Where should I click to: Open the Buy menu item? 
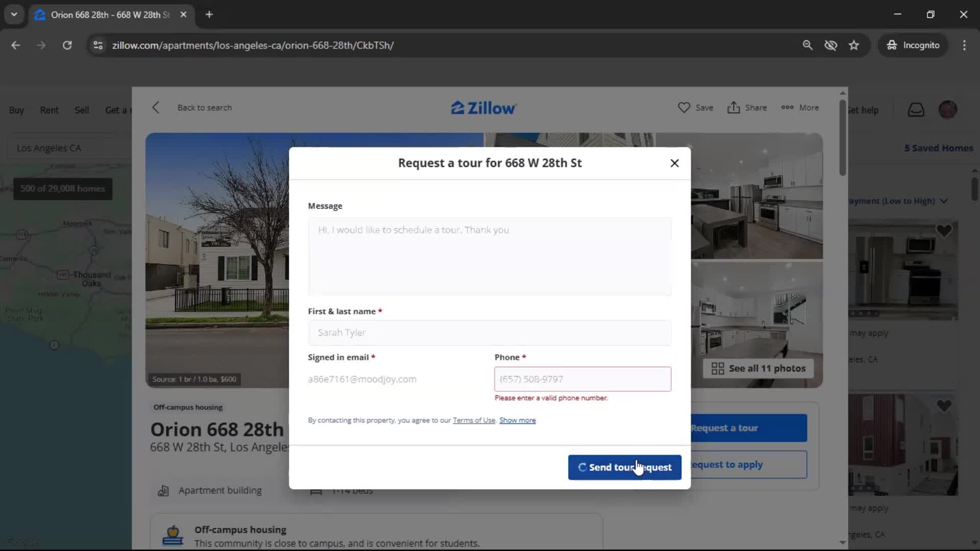16,110
